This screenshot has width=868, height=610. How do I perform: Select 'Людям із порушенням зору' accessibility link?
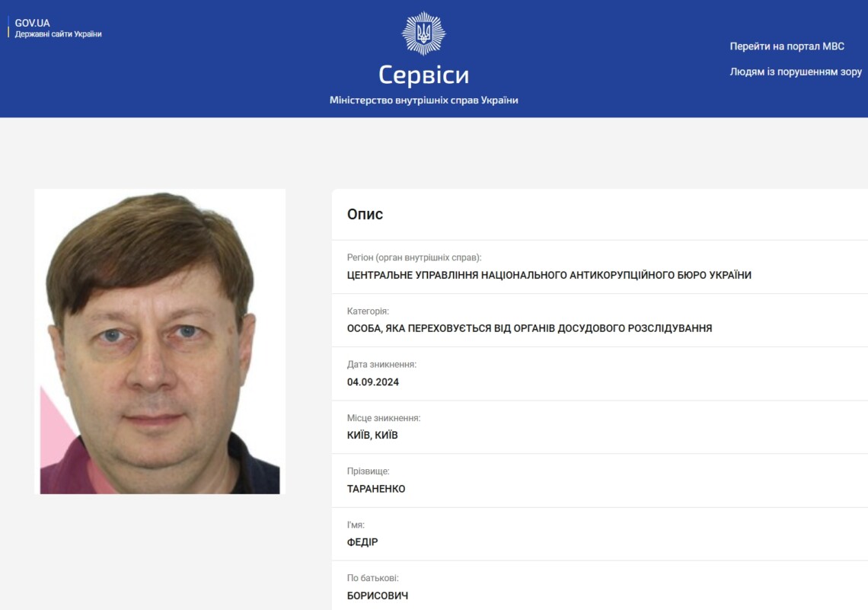pyautogui.click(x=796, y=72)
